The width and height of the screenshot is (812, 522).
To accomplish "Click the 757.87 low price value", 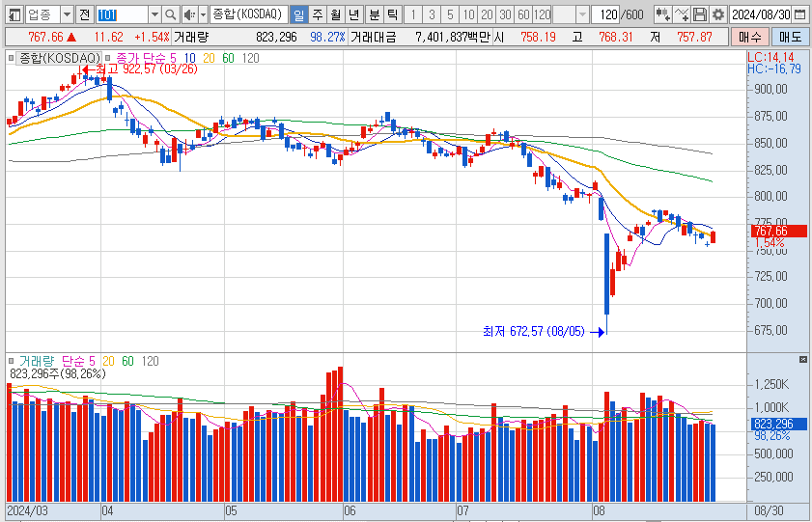I will [x=694, y=38].
